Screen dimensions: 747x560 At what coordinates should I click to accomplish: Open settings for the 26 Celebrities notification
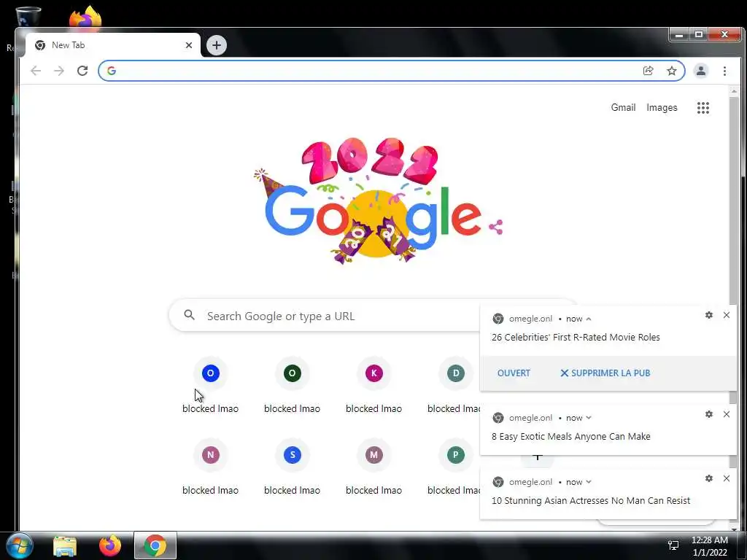coord(709,315)
